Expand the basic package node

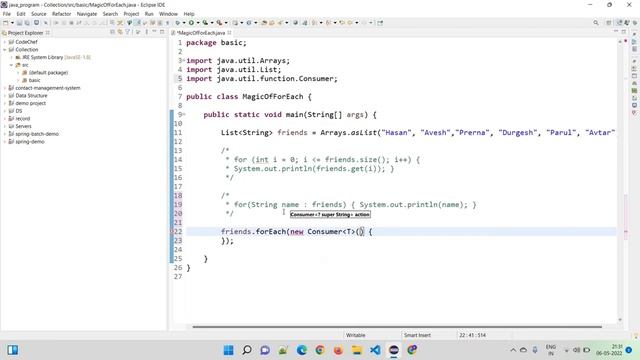(x=18, y=80)
